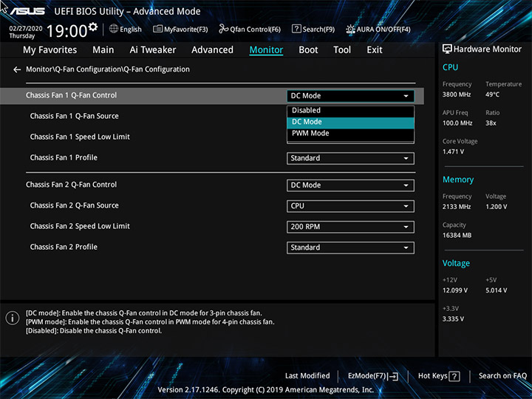Screen dimensions: 532x399
Task: Click Search(F9) label
Action: tap(318, 30)
